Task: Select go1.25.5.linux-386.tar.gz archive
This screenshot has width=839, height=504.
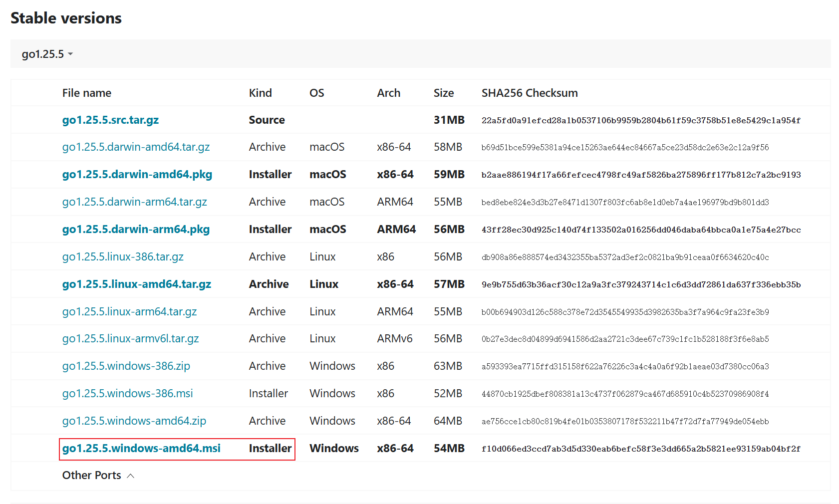Action: tap(123, 257)
